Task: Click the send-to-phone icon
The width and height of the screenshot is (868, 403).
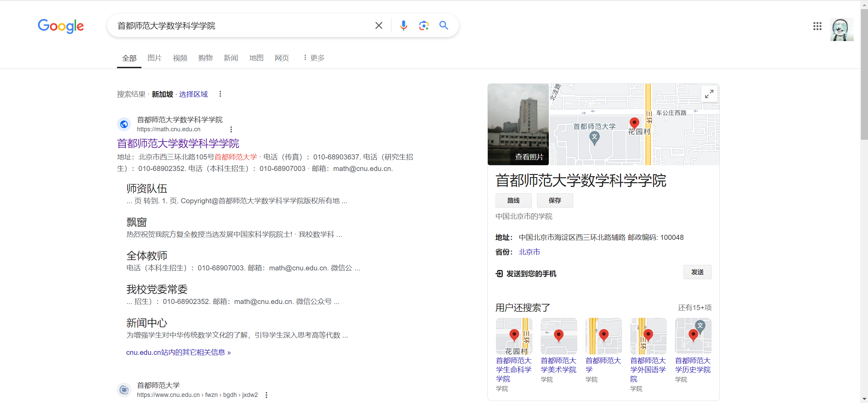Action: (499, 273)
